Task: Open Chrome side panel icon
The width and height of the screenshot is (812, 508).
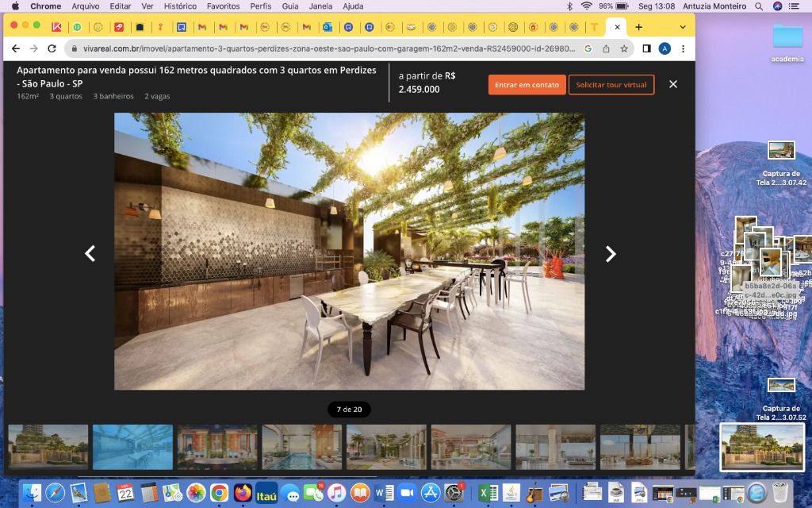Action: pos(646,48)
